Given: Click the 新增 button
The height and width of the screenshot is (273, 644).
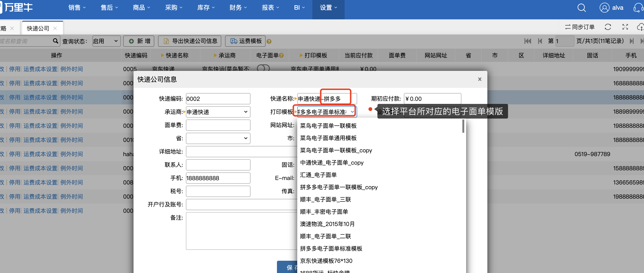Looking at the screenshot, I should point(139,41).
